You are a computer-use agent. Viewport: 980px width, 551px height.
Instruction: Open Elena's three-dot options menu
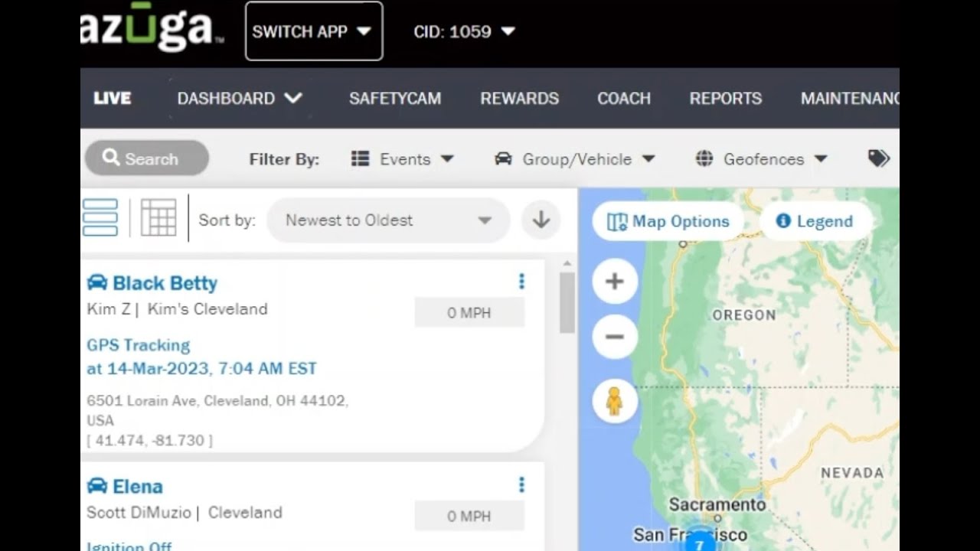click(521, 484)
